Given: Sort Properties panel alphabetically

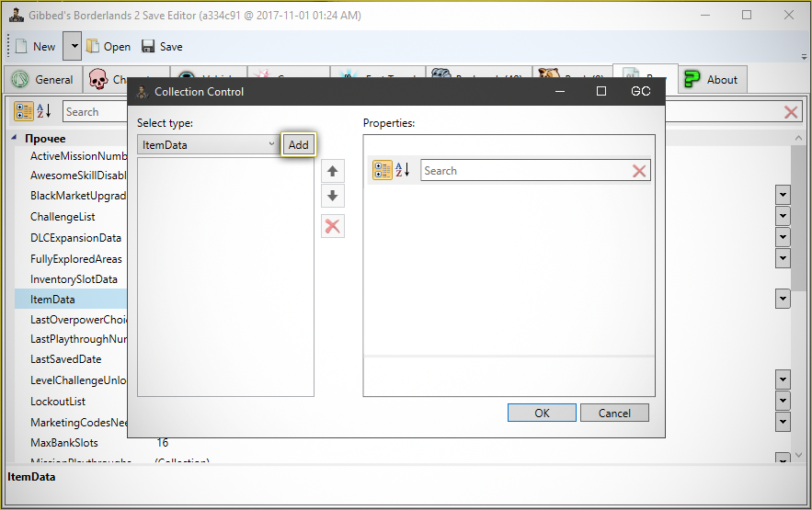Looking at the screenshot, I should 403,170.
